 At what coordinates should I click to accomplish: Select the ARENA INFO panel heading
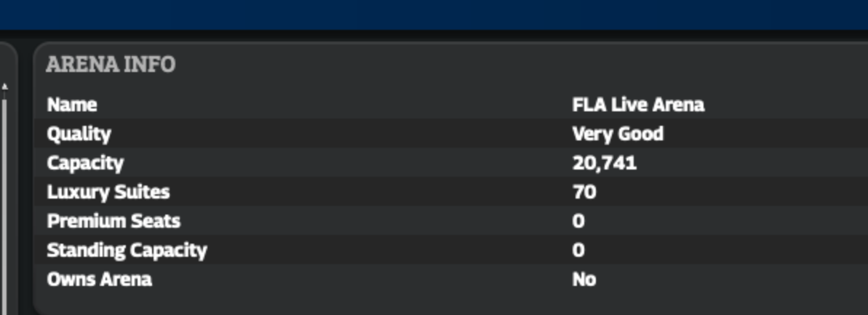click(111, 65)
